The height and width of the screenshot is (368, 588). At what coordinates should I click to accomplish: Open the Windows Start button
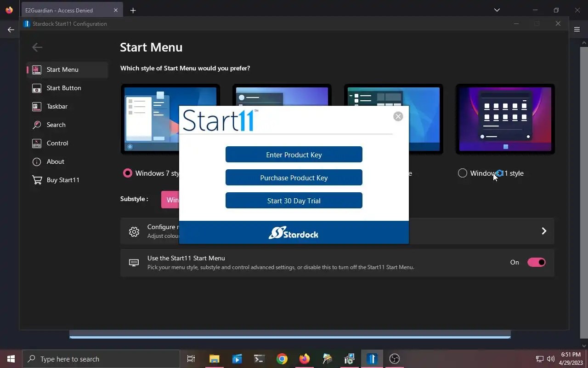coord(11,359)
